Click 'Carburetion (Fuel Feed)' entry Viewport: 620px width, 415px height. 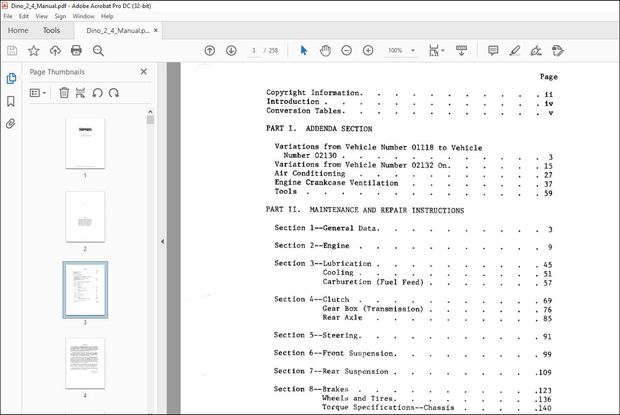(x=437, y=282)
